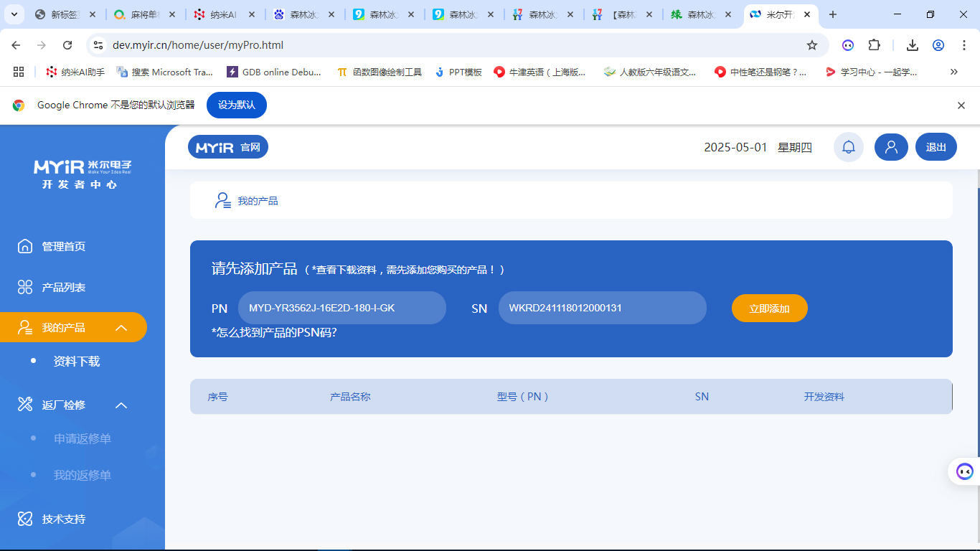The height and width of the screenshot is (551, 980).
Task: Open the tab search dropdown arrow
Action: (x=14, y=14)
